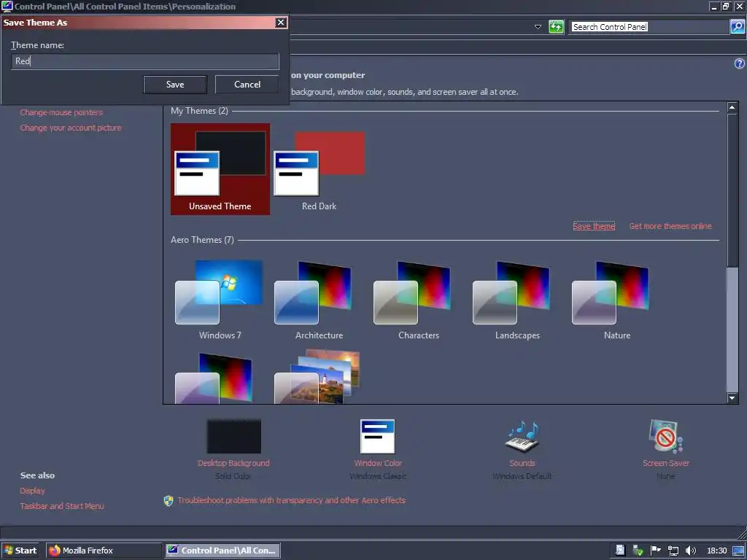Viewport: 747px width, 560px height.
Task: Select the Windows 7 Aero theme
Action: [220, 299]
